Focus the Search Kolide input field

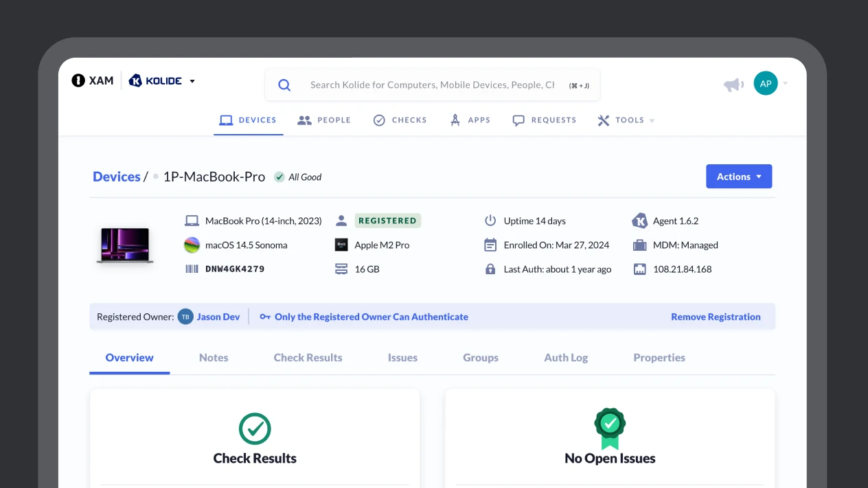(433, 85)
